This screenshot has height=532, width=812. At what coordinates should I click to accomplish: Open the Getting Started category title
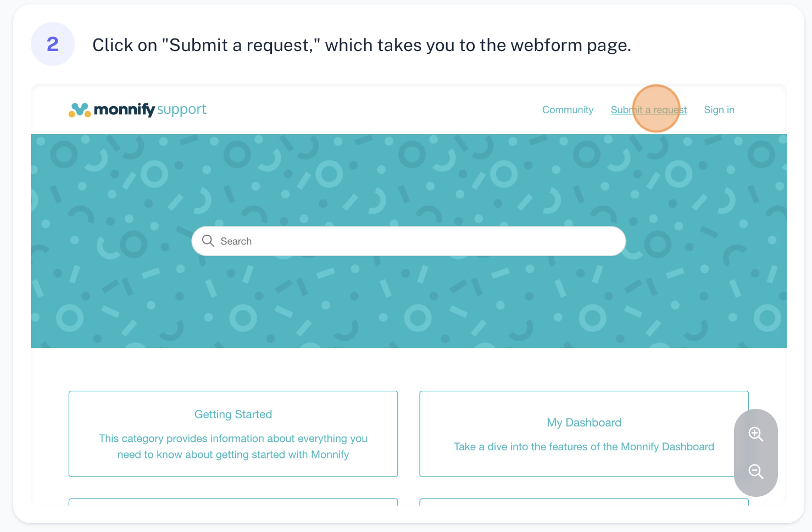point(233,414)
